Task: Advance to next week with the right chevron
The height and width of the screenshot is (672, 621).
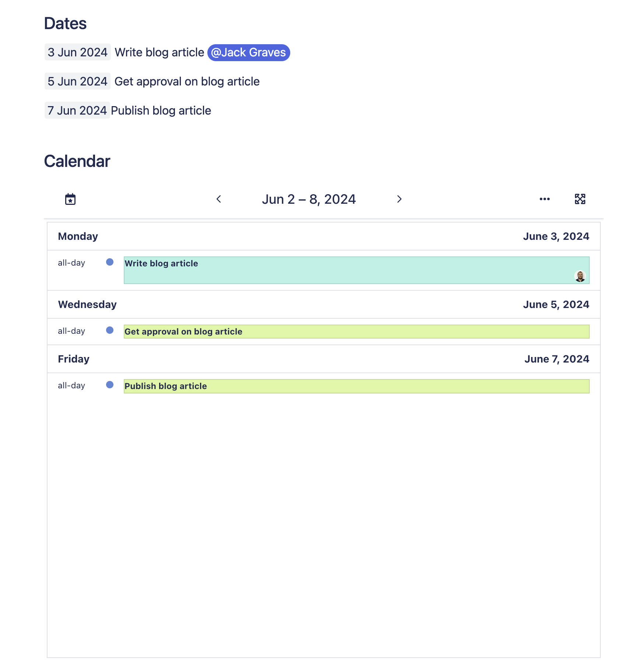Action: click(399, 199)
